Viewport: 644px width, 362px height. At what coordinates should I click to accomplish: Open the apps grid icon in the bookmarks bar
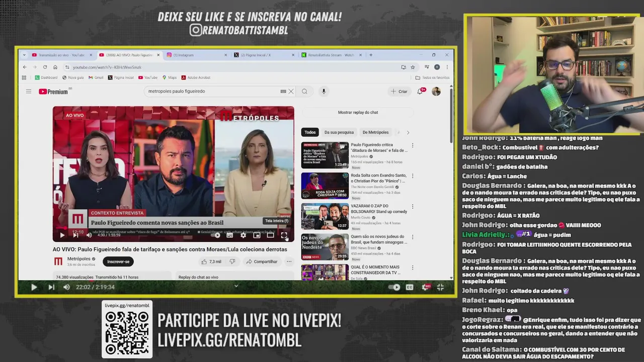(x=24, y=77)
